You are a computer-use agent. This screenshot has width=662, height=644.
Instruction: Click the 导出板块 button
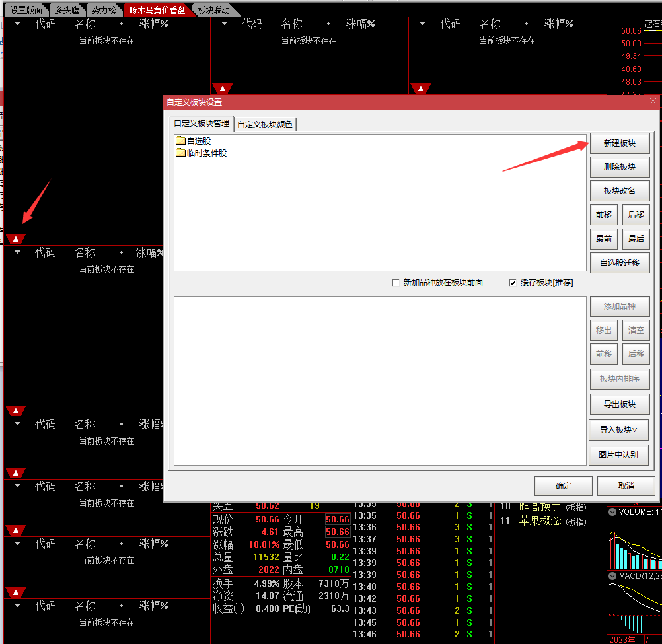[619, 404]
